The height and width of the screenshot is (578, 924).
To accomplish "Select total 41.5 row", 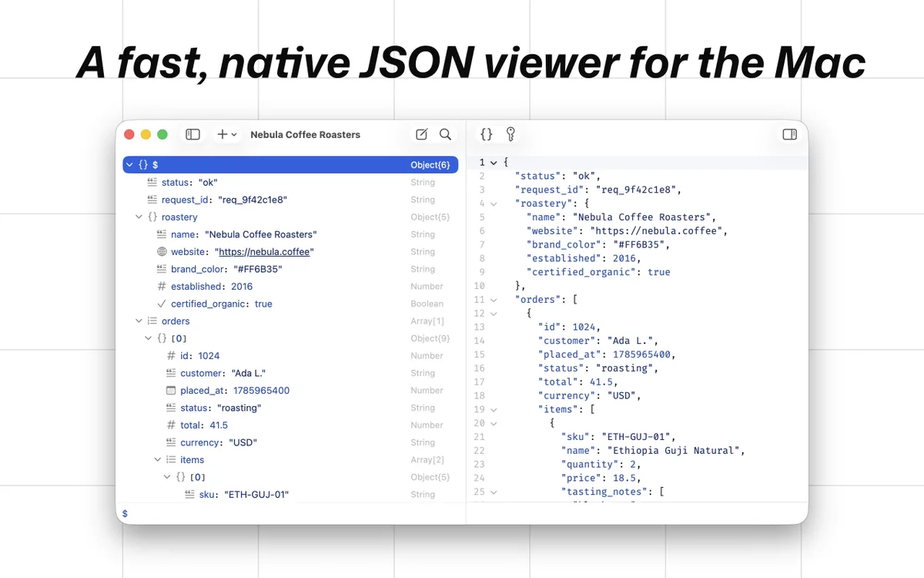I will tap(290, 425).
